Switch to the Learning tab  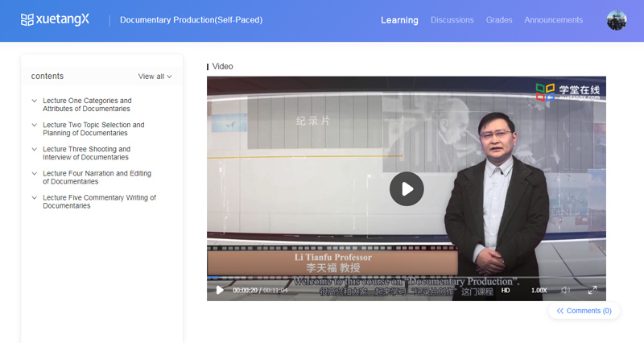399,20
